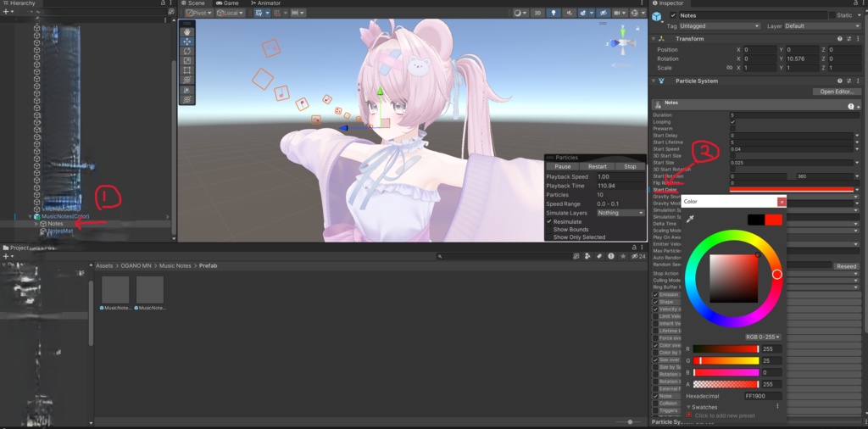Collapse the Transform component foldout

(654, 39)
